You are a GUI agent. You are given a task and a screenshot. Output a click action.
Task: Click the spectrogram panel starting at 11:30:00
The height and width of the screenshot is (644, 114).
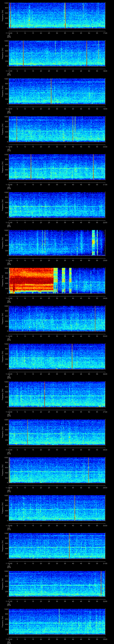(57, 546)
